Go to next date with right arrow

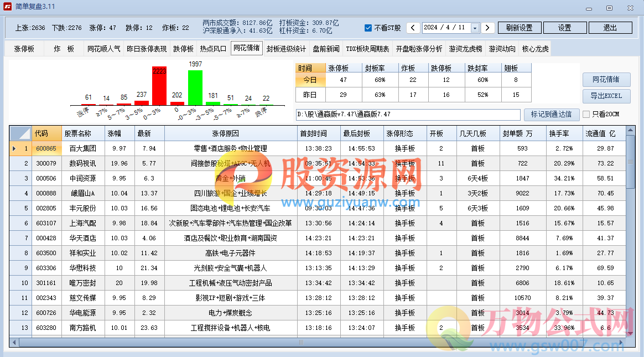coord(487,28)
